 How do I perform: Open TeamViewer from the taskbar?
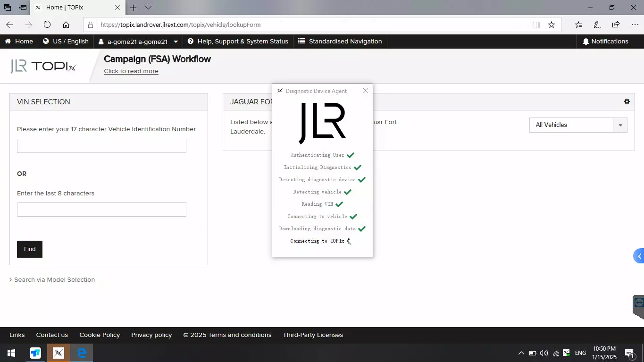[35, 353]
